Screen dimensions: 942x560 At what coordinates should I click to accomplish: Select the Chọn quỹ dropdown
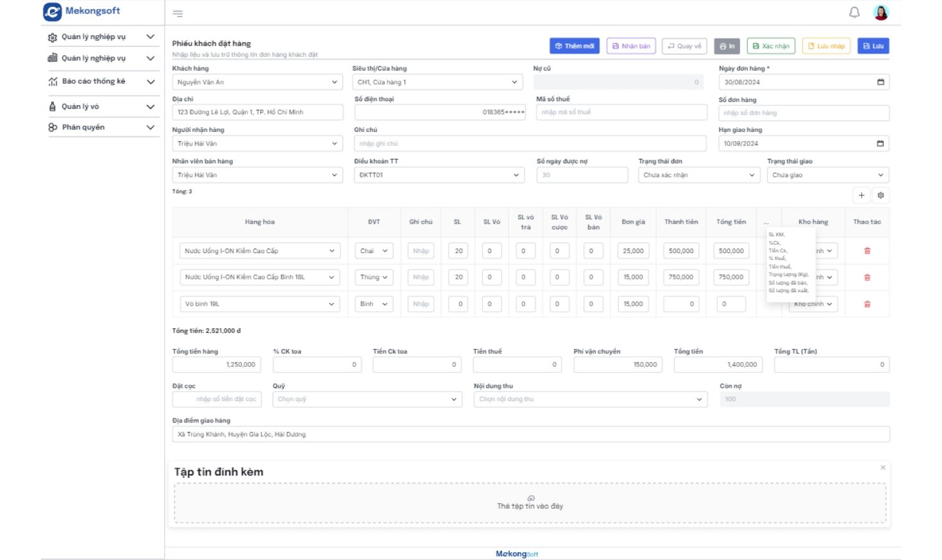click(x=367, y=399)
